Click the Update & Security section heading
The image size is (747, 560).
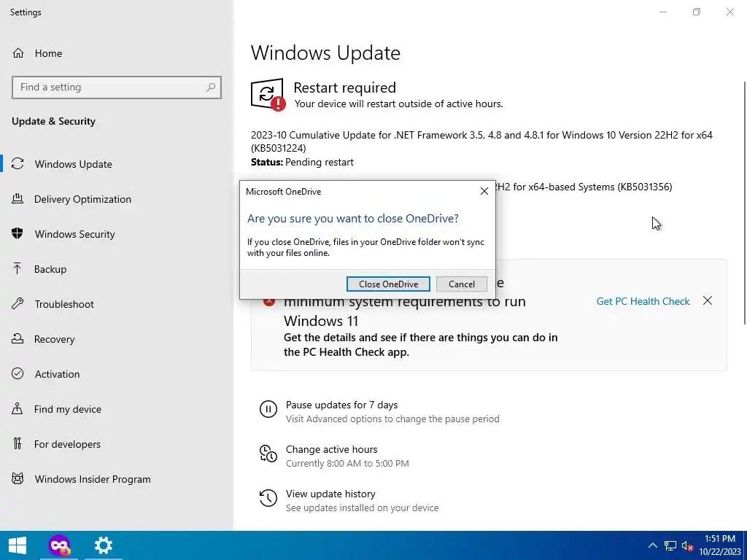click(53, 121)
